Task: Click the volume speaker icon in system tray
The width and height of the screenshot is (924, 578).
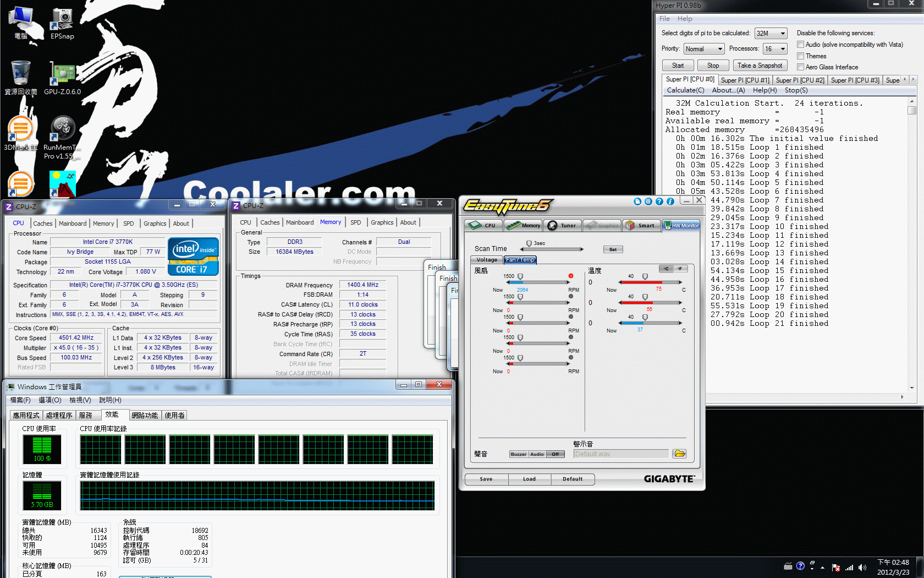Action: coord(862,567)
